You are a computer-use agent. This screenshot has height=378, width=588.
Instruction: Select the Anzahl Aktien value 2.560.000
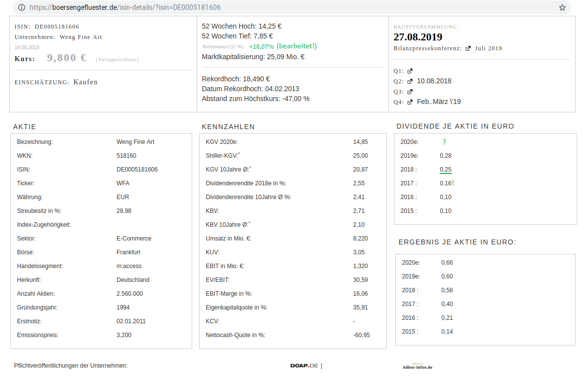click(x=130, y=294)
